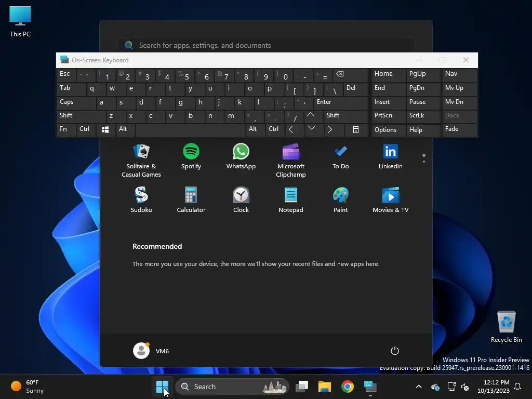The height and width of the screenshot is (399, 532).
Task: Click Fade key on On-Screen Keyboard
Action: pyautogui.click(x=459, y=129)
